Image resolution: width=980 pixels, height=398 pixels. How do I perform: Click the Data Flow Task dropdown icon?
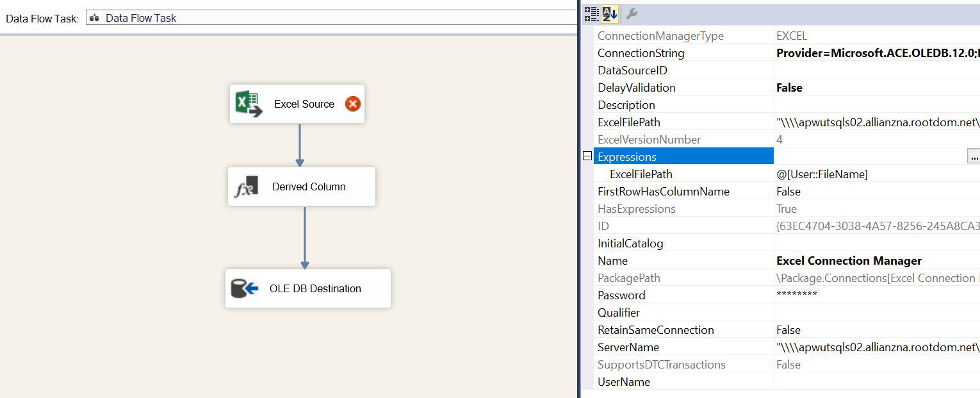click(x=94, y=18)
